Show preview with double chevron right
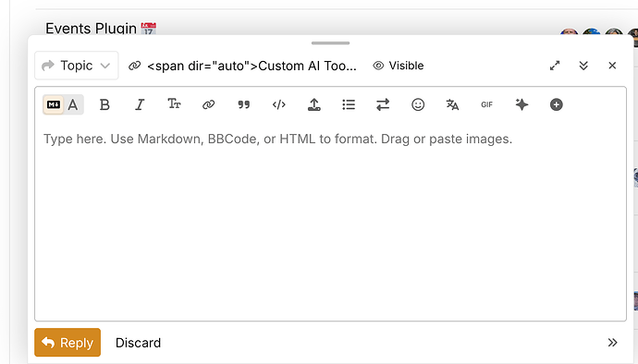This screenshot has width=638, height=364. click(612, 343)
